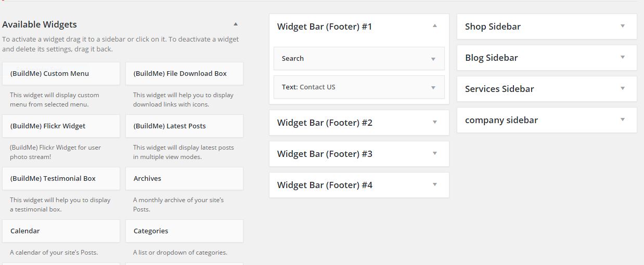Expand the company sidebar arrow
The width and height of the screenshot is (644, 265).
623,120
